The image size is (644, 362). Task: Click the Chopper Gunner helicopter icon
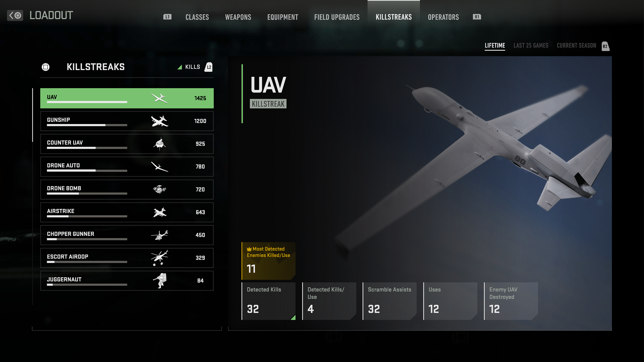tap(159, 235)
